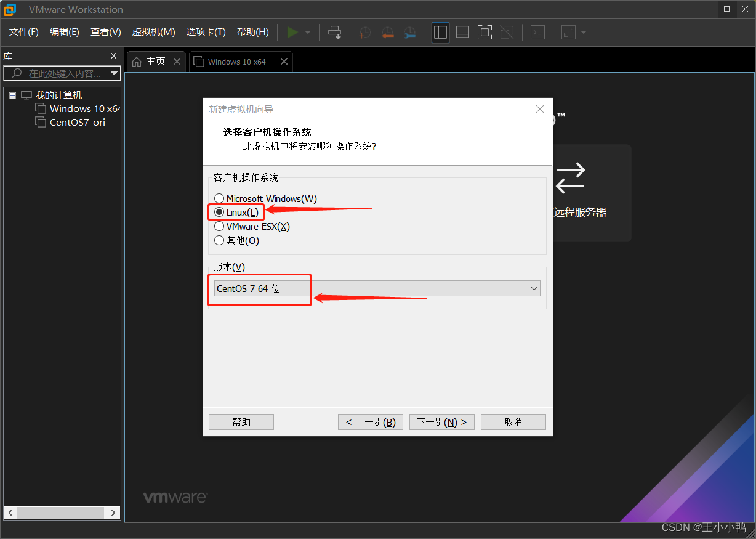
Task: Click the take snapshot toolbar icon
Action: 365,33
